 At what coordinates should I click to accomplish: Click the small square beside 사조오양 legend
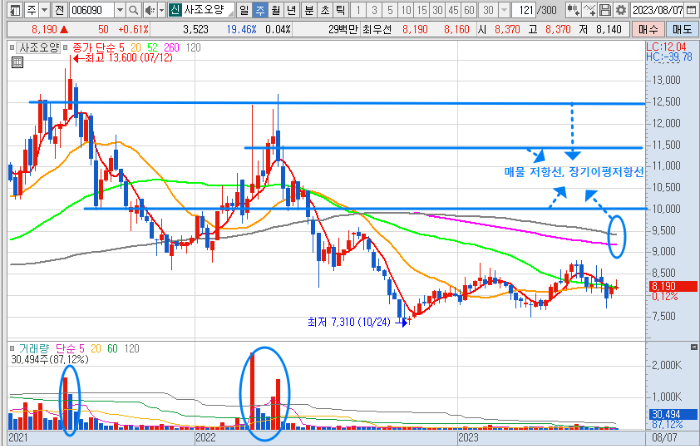click(x=12, y=47)
